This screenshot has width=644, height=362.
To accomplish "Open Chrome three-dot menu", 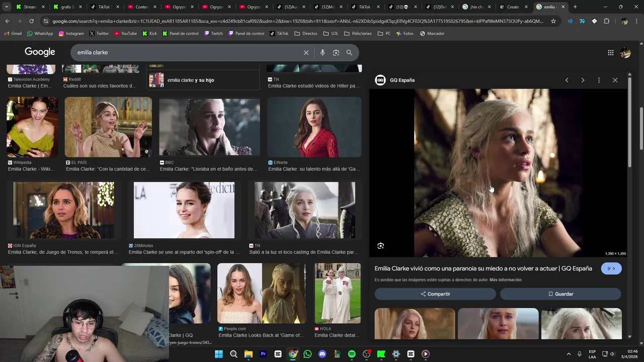I will click(637, 21).
